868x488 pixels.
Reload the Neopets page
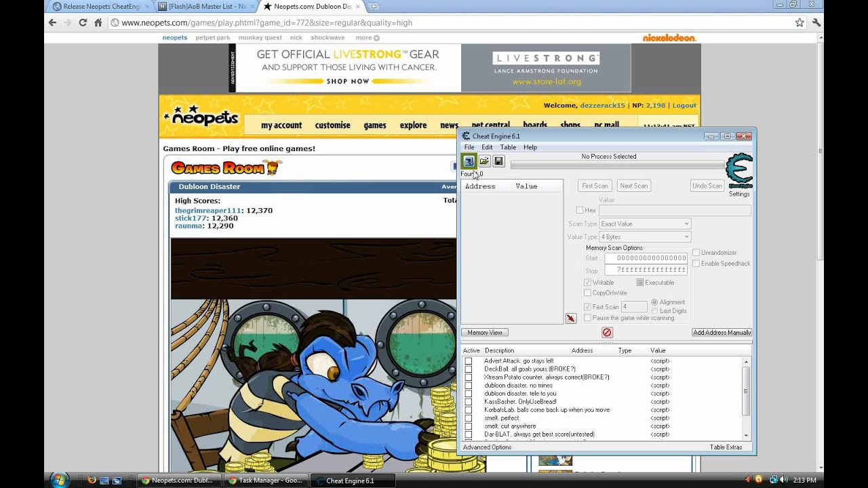click(83, 22)
